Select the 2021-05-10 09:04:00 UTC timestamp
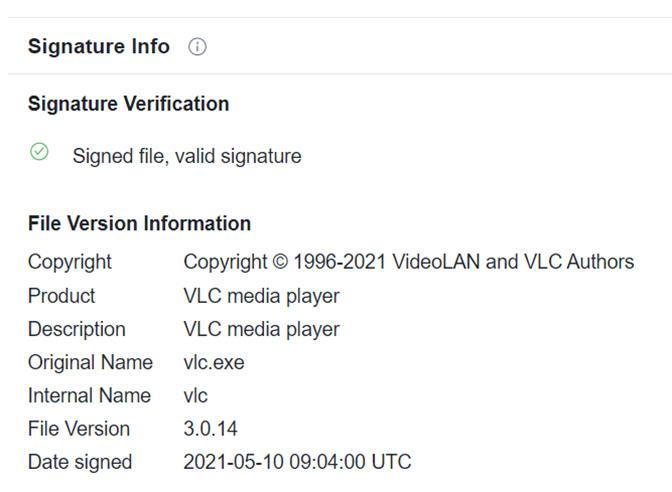This screenshot has height=492, width=672. coord(297,462)
